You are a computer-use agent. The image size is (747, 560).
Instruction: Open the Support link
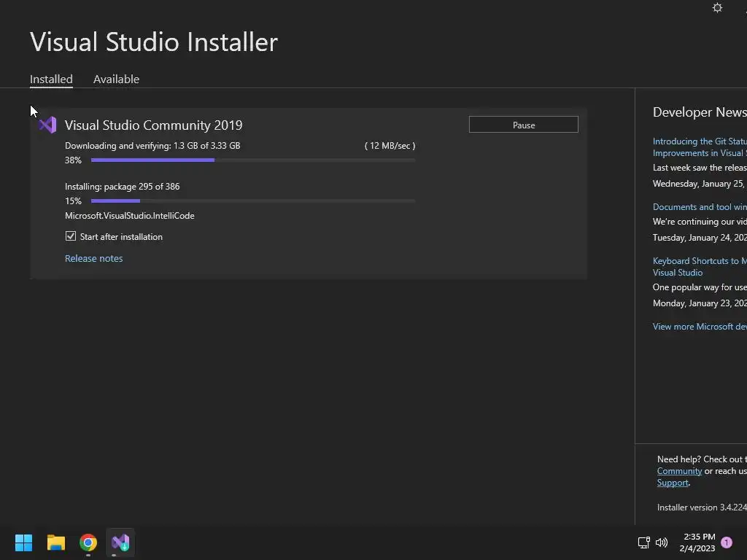673,483
